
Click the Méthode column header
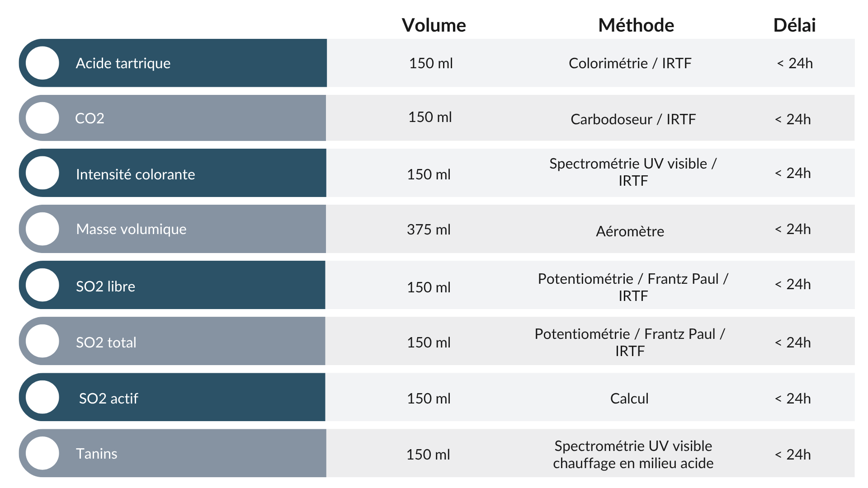point(636,25)
